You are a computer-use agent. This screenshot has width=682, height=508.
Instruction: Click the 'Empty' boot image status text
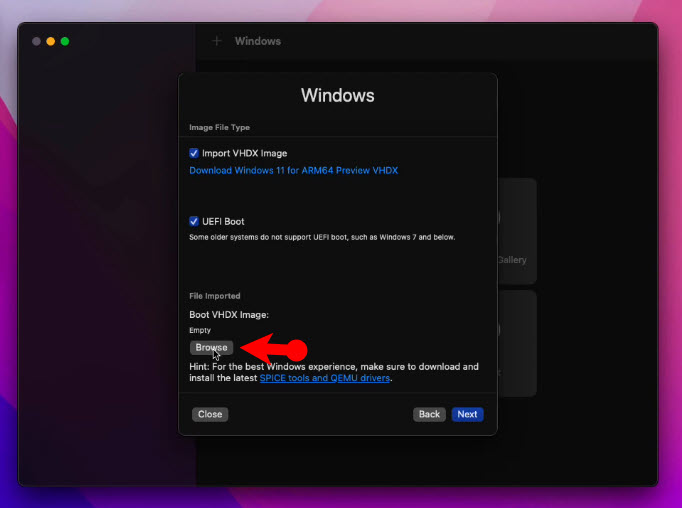(200, 330)
